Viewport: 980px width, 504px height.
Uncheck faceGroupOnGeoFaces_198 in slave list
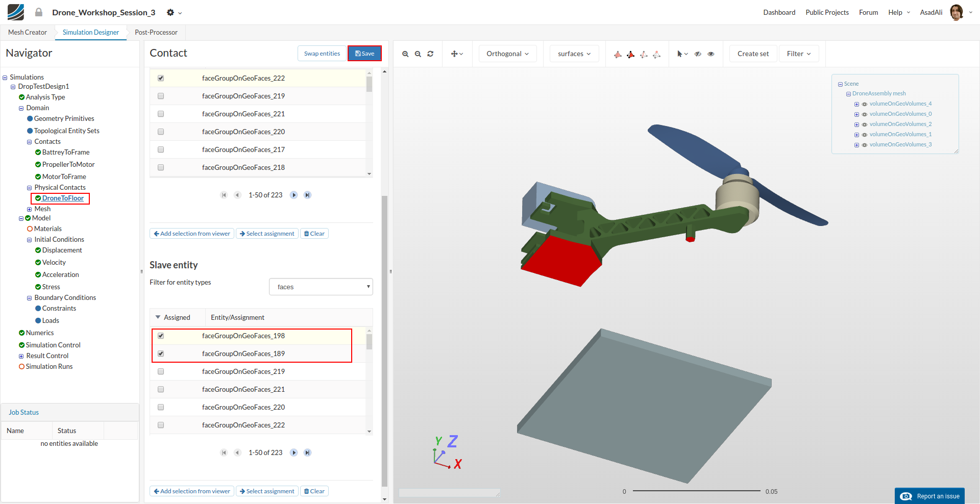(x=161, y=336)
